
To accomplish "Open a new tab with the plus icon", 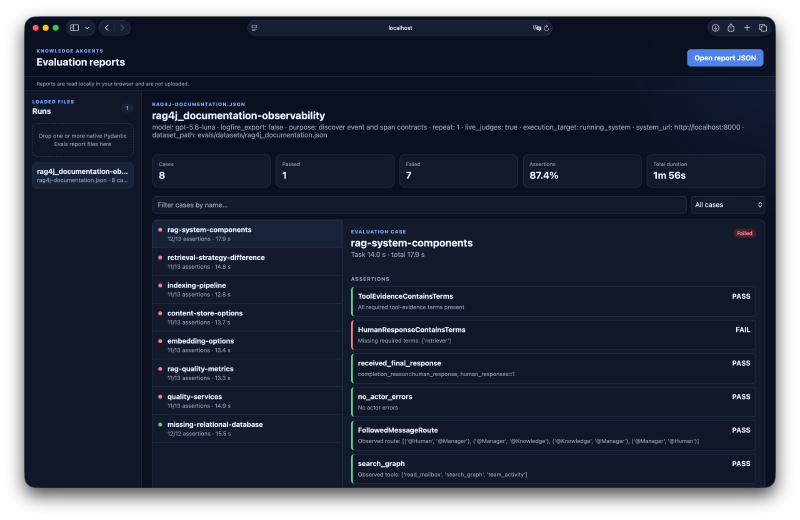I will 747,28.
